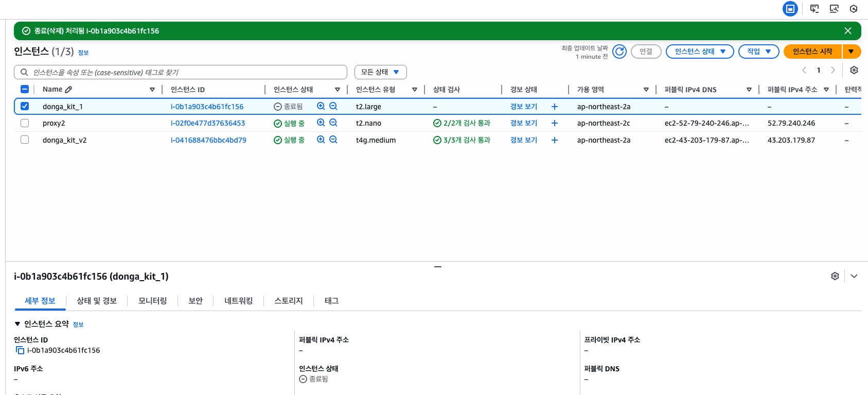
Task: Open the 작업 actions dropdown
Action: (x=758, y=51)
